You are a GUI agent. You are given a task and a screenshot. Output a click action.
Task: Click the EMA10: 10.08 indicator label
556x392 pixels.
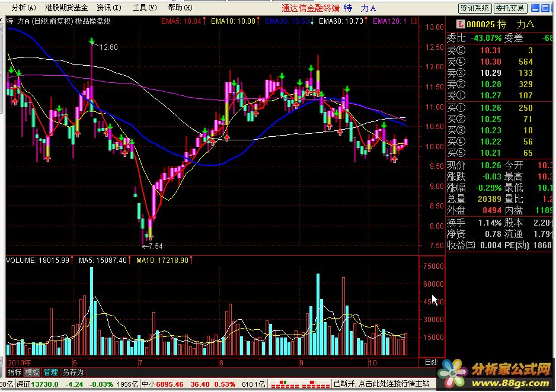[x=235, y=21]
